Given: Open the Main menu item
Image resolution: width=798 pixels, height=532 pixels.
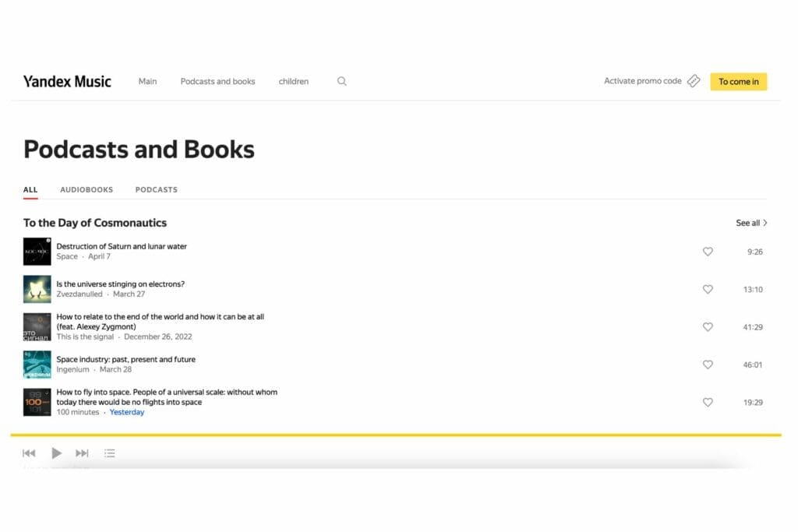Looking at the screenshot, I should coord(147,81).
